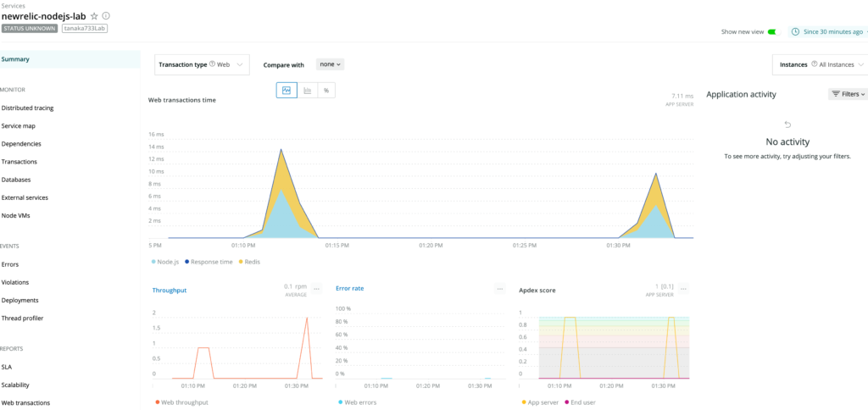Click the 01:15 PM axis label

click(337, 244)
